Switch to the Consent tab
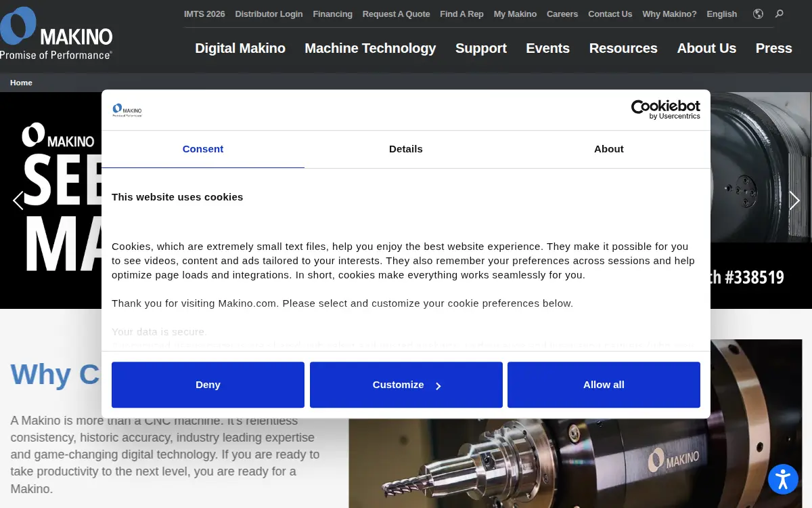Image resolution: width=812 pixels, height=508 pixels. pos(203,149)
